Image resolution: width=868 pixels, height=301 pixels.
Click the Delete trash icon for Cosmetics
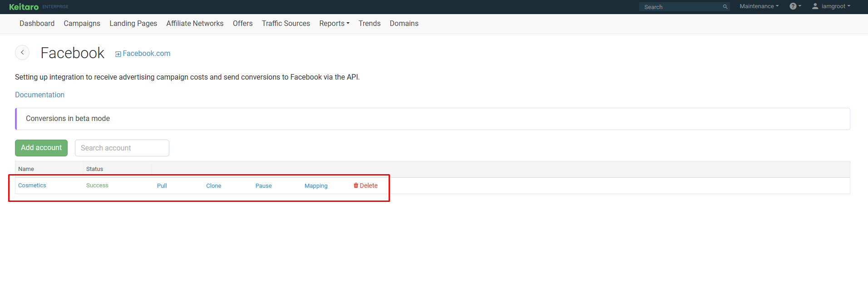click(356, 186)
